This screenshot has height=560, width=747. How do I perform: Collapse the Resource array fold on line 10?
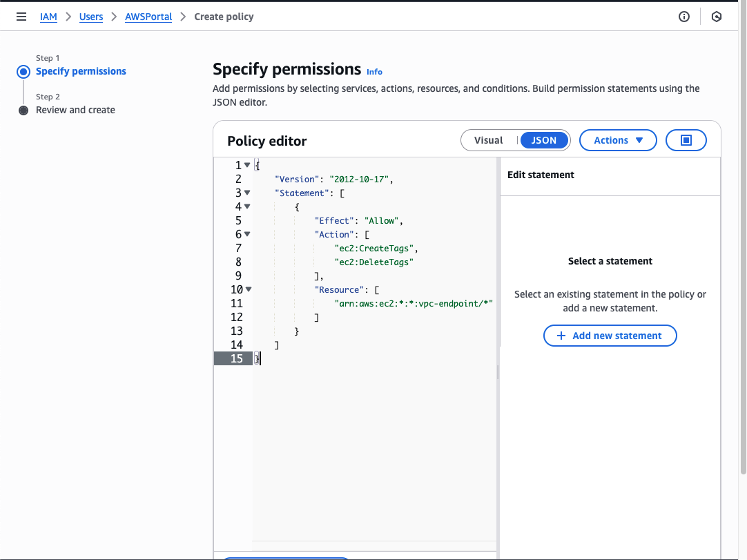[x=248, y=290]
